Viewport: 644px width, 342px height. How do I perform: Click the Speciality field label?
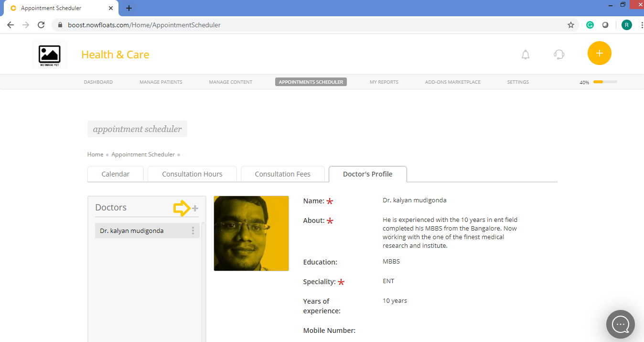(319, 282)
